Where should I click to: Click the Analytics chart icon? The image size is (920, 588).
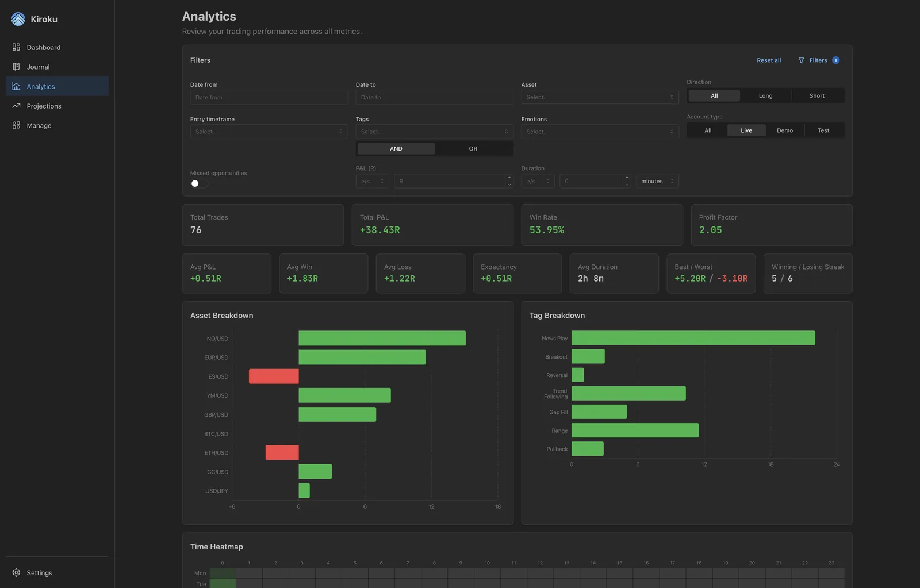coord(16,86)
